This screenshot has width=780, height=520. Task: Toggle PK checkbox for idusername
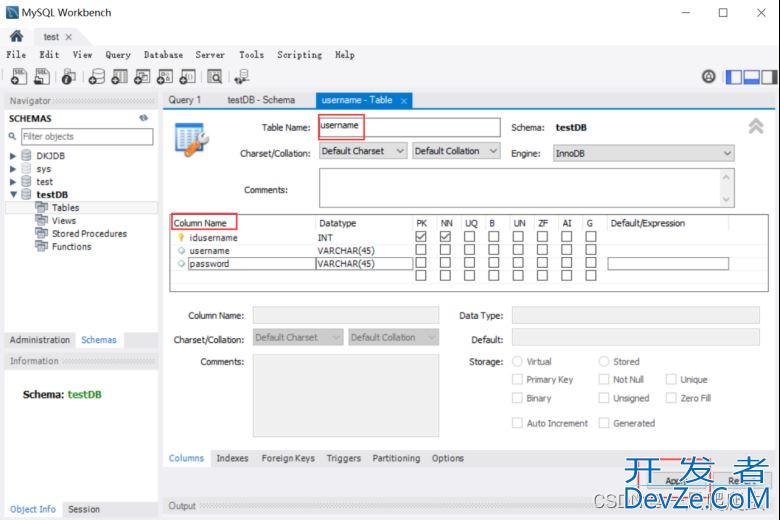pyautogui.click(x=421, y=237)
